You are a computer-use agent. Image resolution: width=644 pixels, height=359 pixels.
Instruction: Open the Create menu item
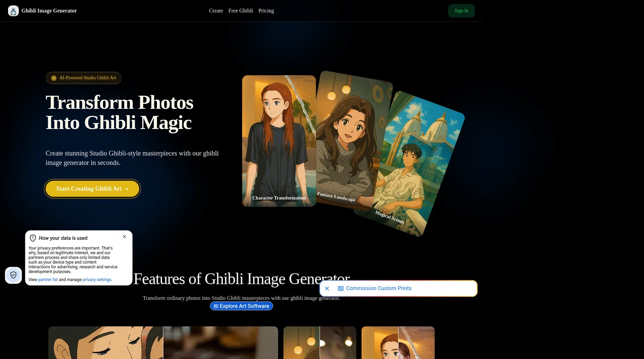tap(216, 11)
